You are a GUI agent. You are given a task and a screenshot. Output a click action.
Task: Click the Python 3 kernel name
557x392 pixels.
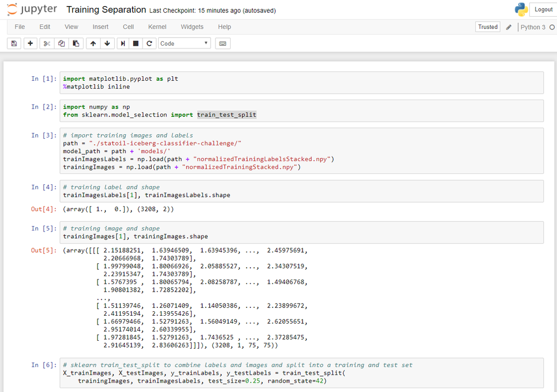point(533,27)
